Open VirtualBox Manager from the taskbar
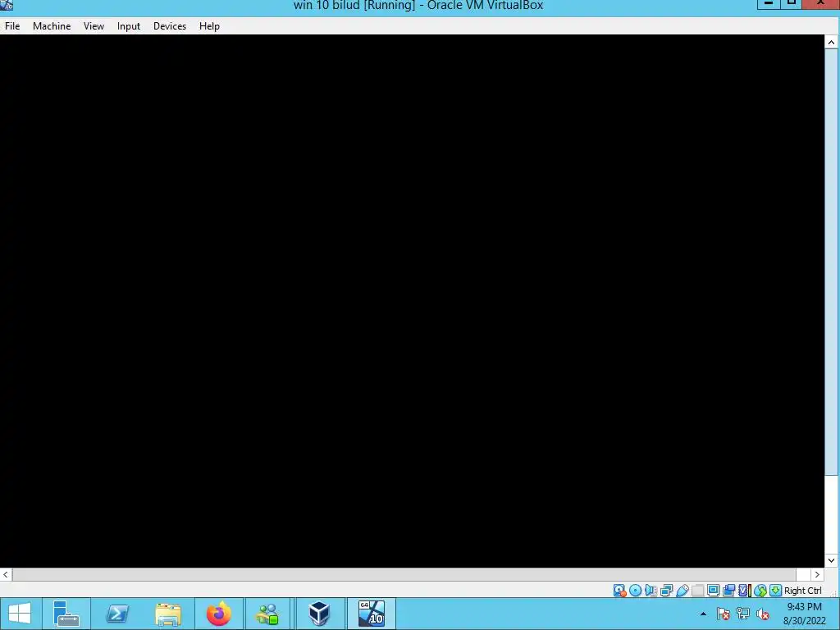 (319, 614)
